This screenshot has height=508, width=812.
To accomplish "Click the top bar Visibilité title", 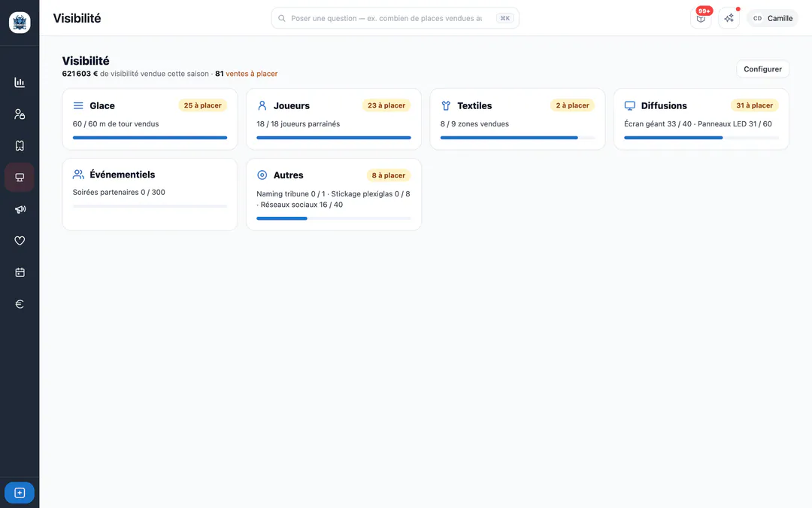I will [x=77, y=18].
